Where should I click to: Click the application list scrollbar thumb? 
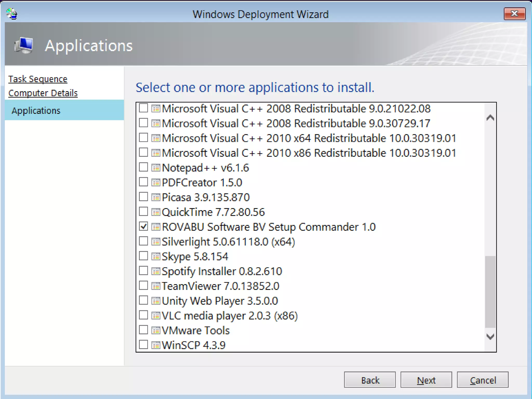(490, 291)
